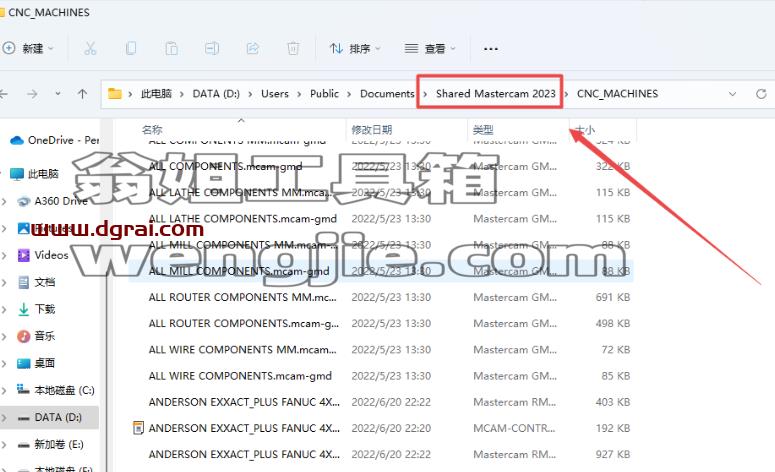Image resolution: width=775 pixels, height=472 pixels.
Task: Refresh the folder view
Action: (761, 93)
